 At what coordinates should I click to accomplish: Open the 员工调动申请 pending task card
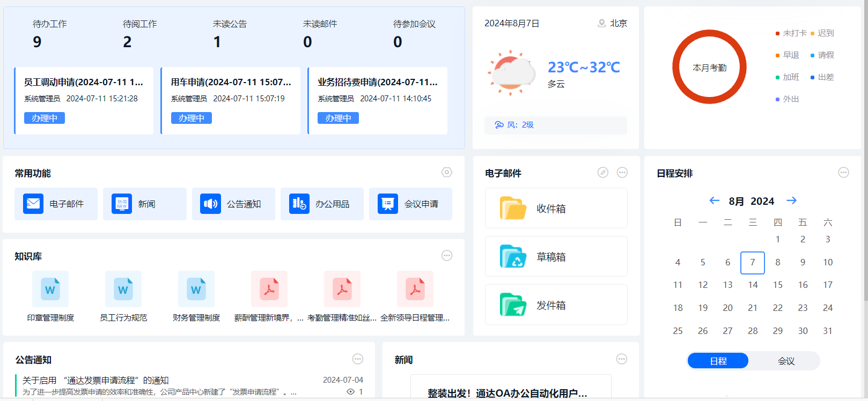(x=84, y=100)
